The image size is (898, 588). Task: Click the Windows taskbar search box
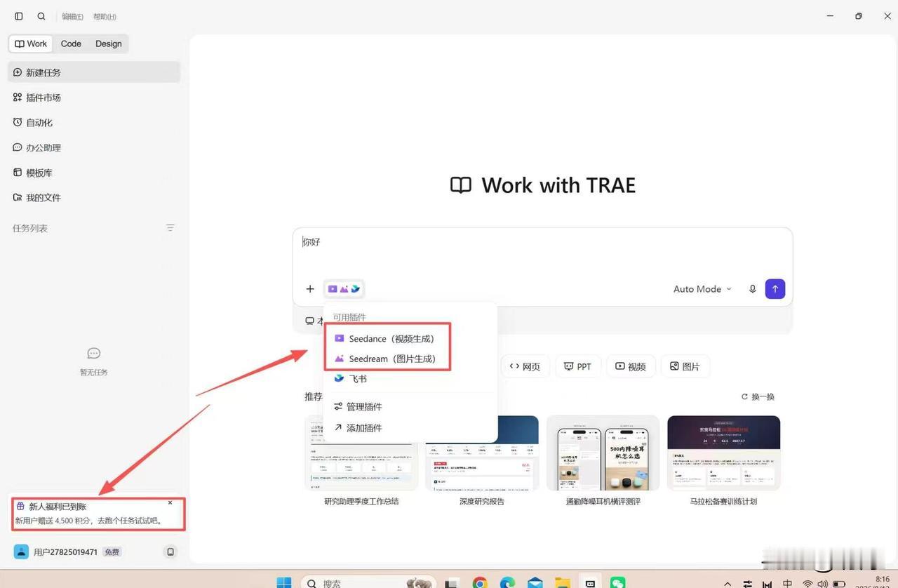point(368,583)
